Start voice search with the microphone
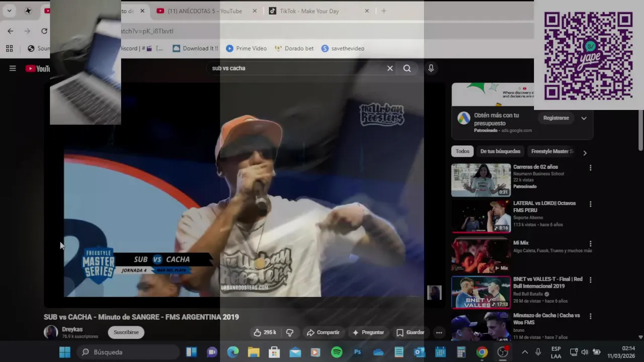 [x=431, y=68]
